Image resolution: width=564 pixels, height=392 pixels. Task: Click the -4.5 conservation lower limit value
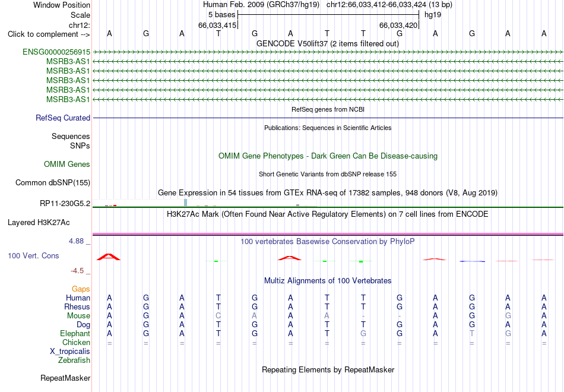pyautogui.click(x=77, y=271)
